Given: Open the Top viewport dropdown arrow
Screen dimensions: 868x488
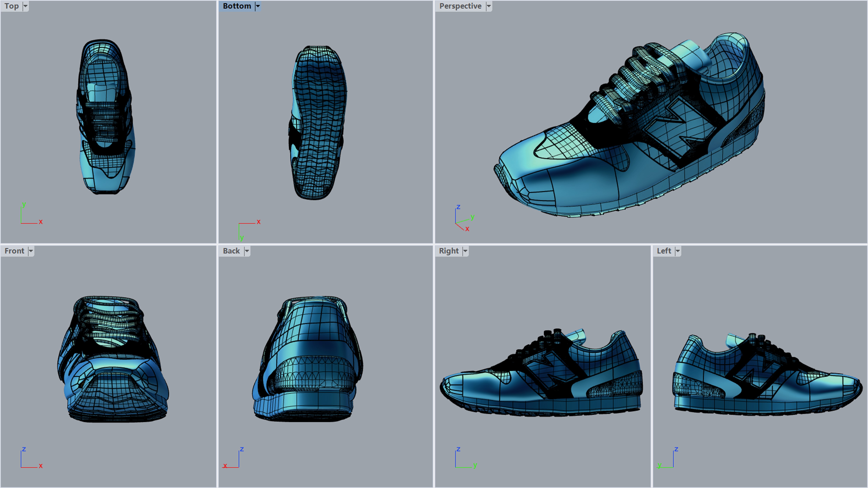Looking at the screenshot, I should 25,6.
